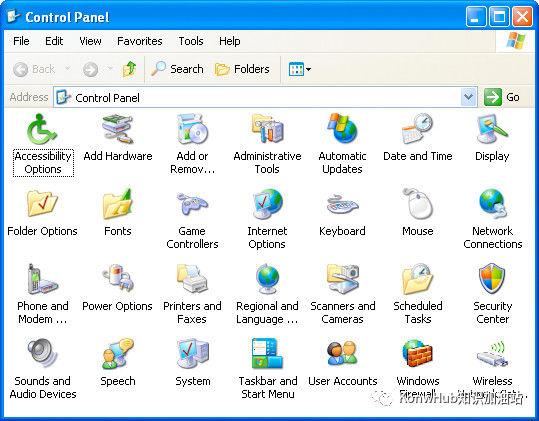Expand the Address bar dropdown
539x421 pixels.
(x=469, y=97)
